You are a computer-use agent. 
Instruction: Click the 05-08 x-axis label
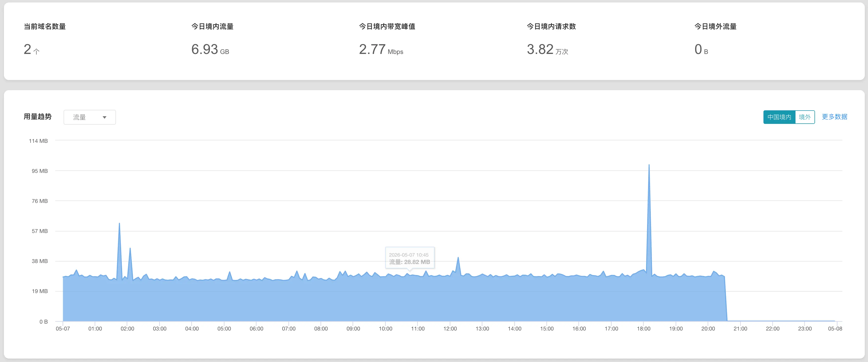click(835, 329)
